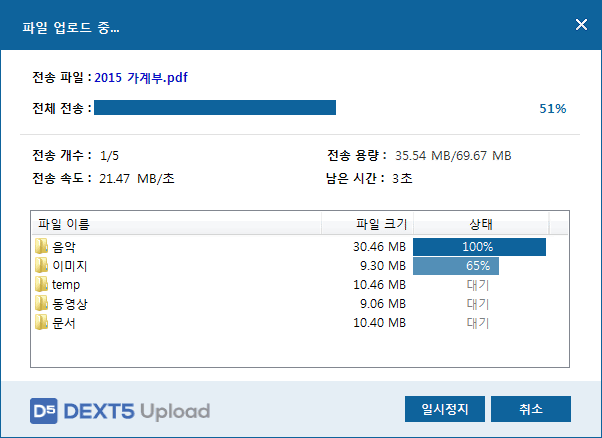602x438 pixels.
Task: Click the 100% progress bar for 음악
Action: point(479,247)
